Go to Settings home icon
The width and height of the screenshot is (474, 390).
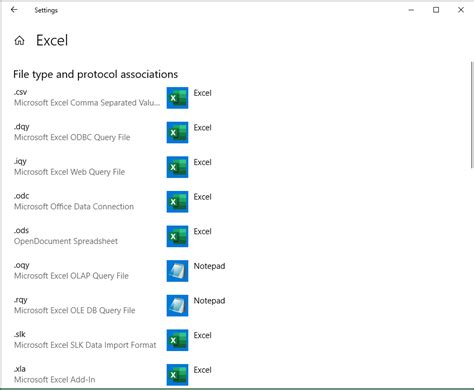pyautogui.click(x=19, y=40)
